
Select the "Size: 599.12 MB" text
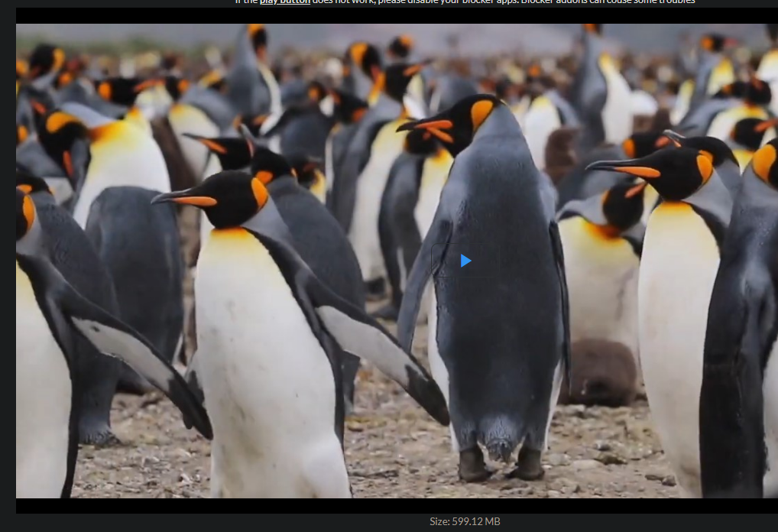click(x=465, y=521)
